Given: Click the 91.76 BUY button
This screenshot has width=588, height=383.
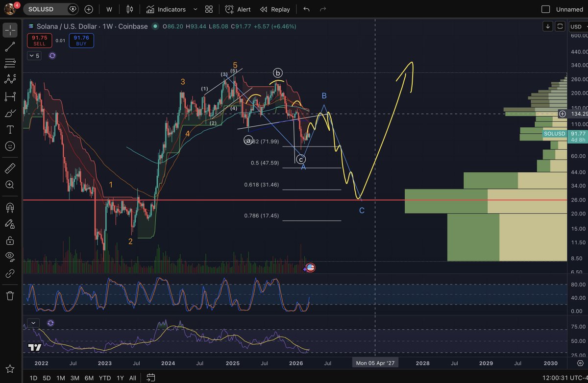Looking at the screenshot, I should click(81, 40).
